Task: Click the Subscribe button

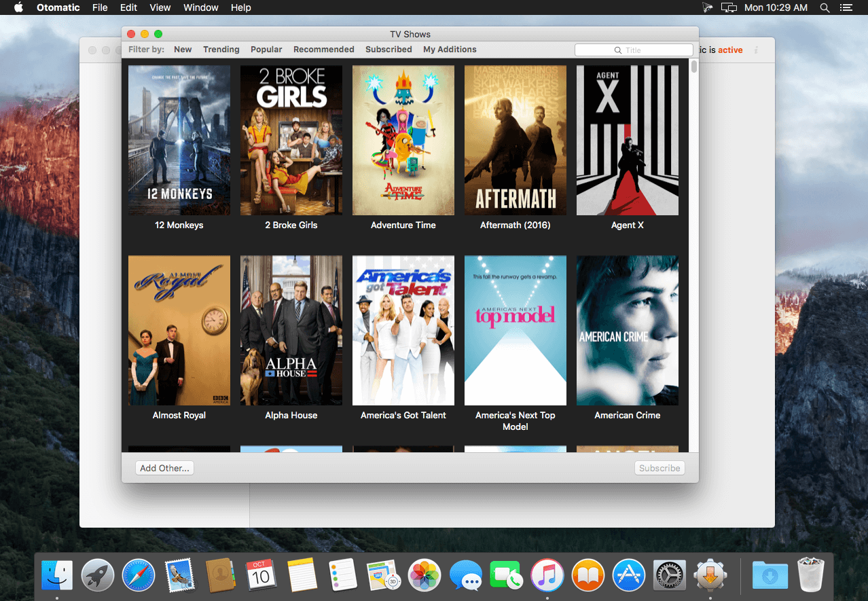Action: coord(659,468)
